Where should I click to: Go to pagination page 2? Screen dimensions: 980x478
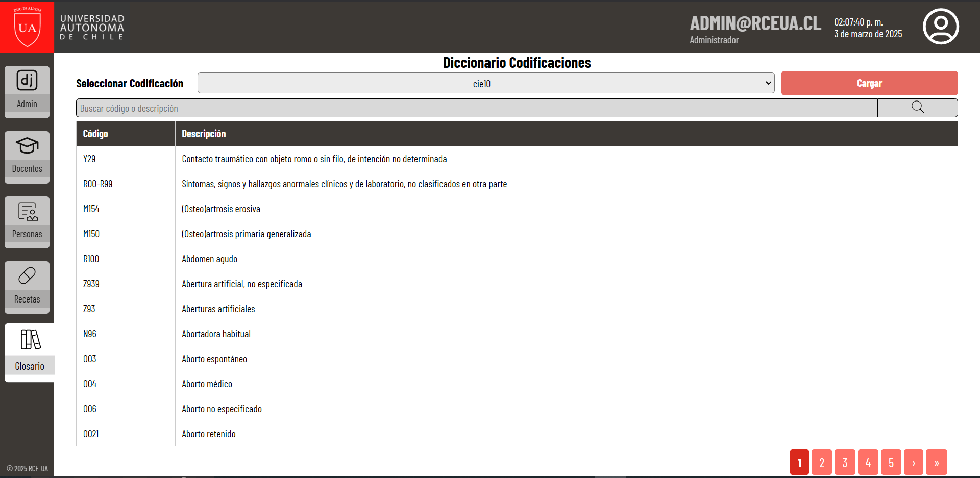point(822,462)
